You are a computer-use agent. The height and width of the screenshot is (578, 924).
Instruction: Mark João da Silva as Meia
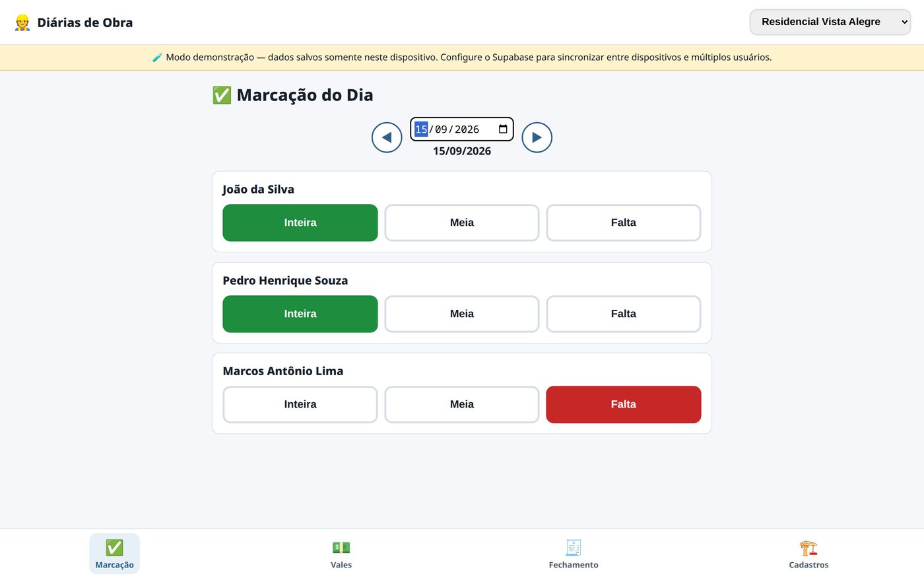click(x=462, y=223)
